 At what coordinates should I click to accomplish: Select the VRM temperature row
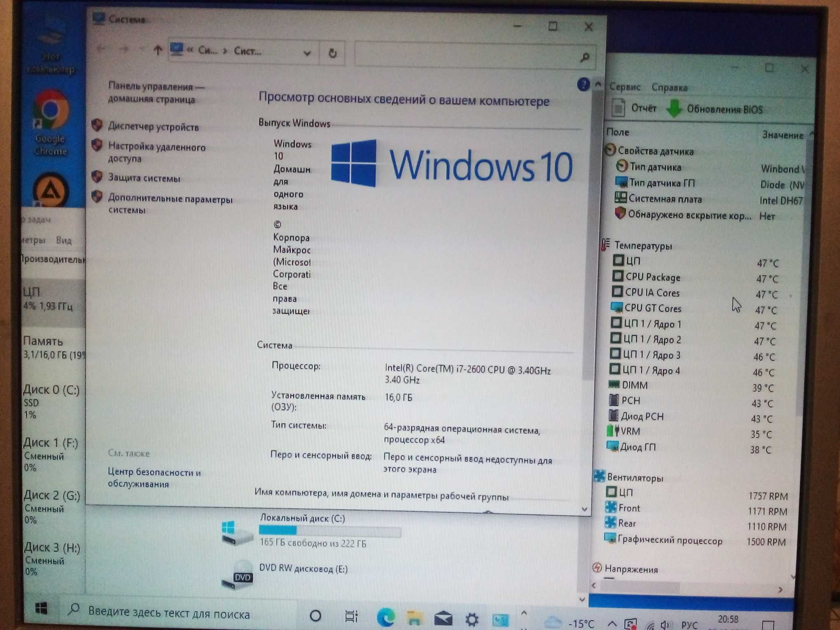689,432
